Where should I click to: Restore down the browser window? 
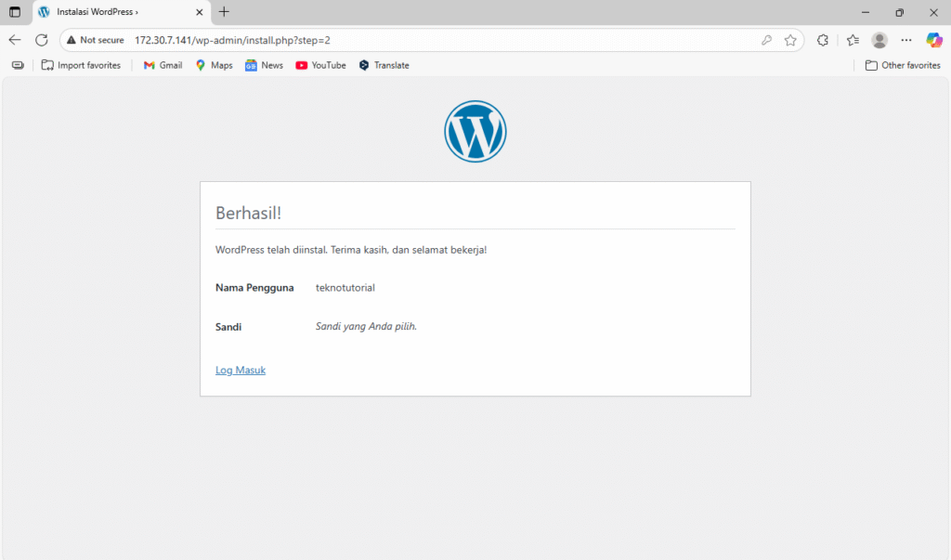click(899, 12)
